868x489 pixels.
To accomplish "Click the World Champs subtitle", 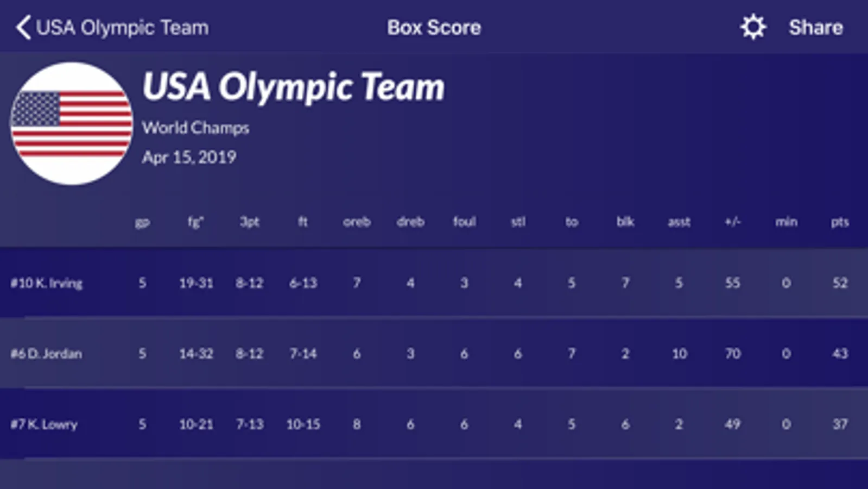I will coord(195,128).
